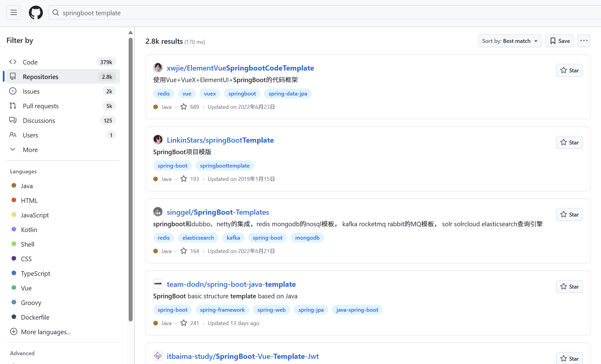The width and height of the screenshot is (601, 364).
Task: Filter results by Pull requests
Action: pos(63,106)
